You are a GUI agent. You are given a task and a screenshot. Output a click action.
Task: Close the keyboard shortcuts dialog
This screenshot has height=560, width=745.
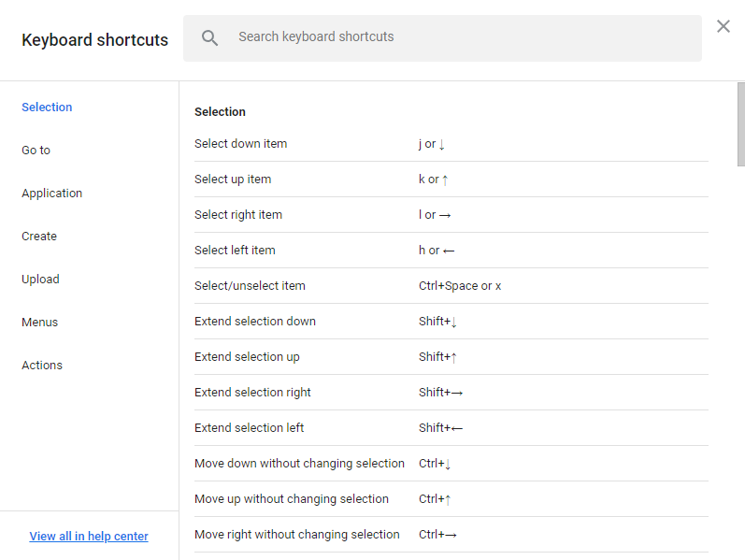(724, 26)
